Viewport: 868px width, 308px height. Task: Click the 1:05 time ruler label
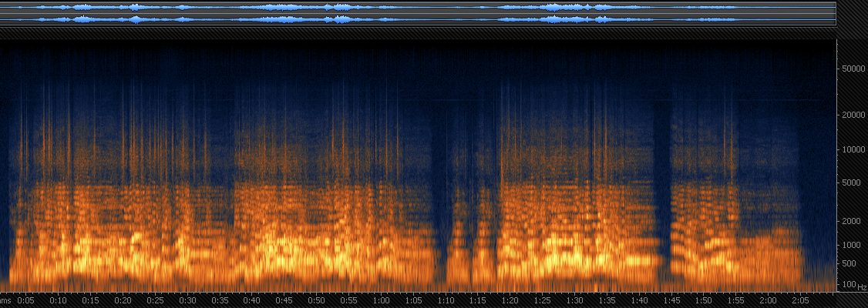click(x=413, y=300)
